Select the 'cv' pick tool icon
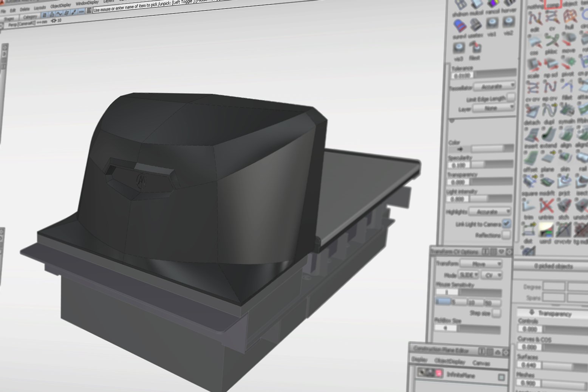 click(552, 17)
